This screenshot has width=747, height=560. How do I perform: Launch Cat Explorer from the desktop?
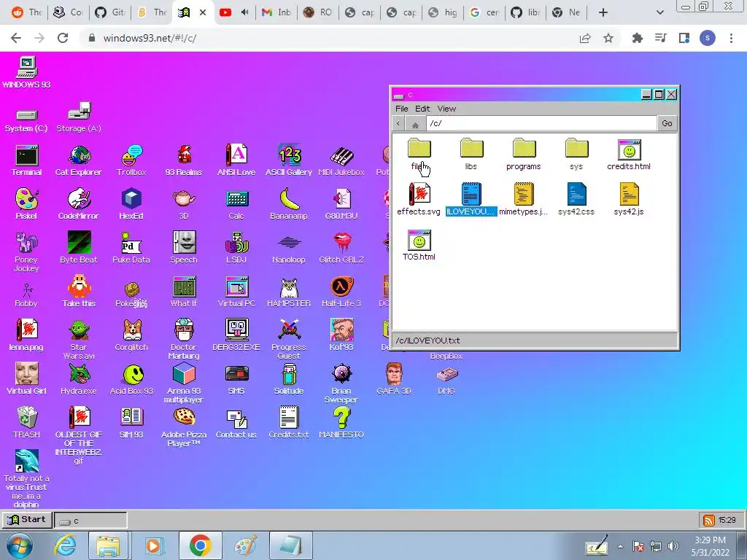79,160
